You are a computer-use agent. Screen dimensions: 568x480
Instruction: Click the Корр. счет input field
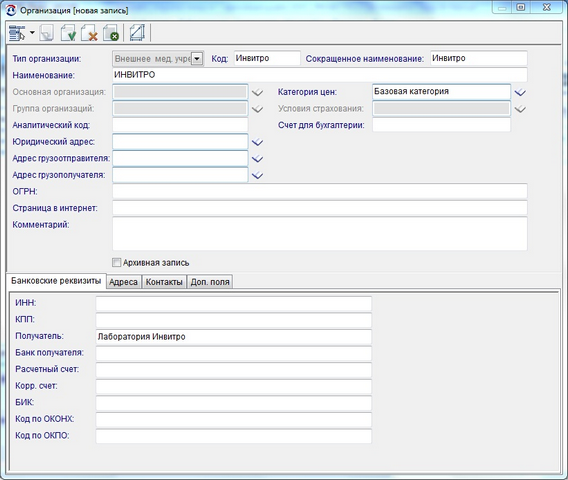(234, 387)
